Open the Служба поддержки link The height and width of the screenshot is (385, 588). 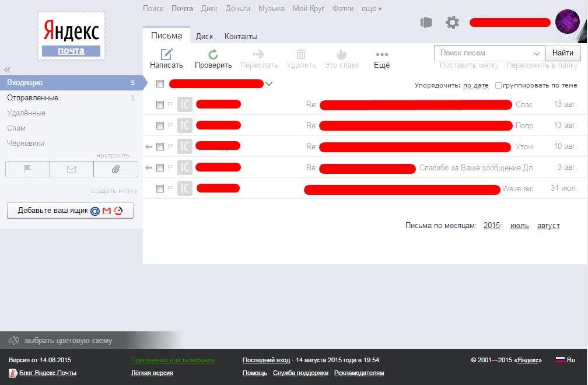[x=300, y=373]
